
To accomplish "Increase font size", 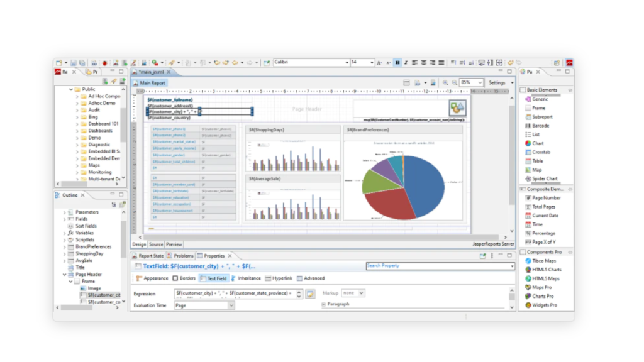I will point(379,63).
